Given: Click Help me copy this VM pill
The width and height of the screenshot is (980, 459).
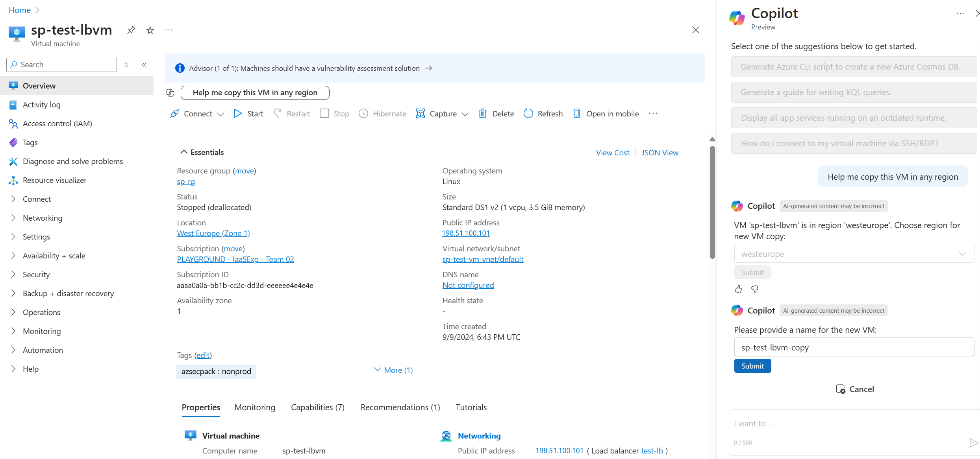Looking at the screenshot, I should 255,93.
